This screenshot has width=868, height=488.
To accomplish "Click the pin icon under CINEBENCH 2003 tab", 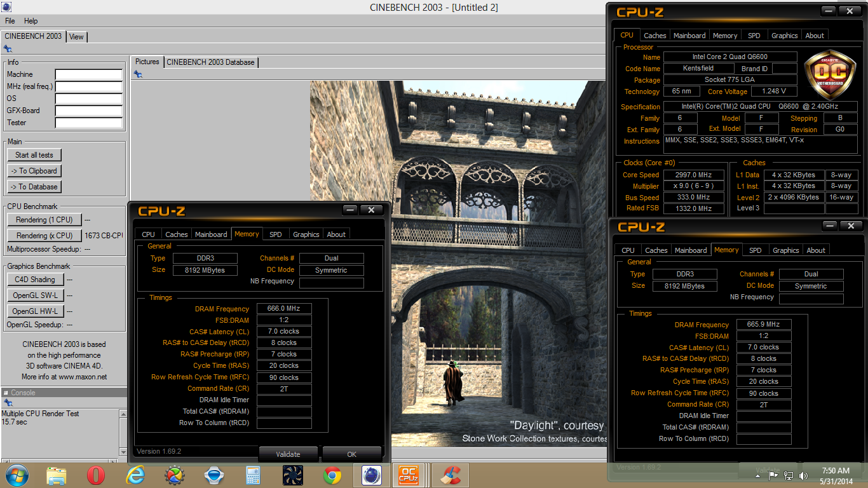I will point(8,48).
